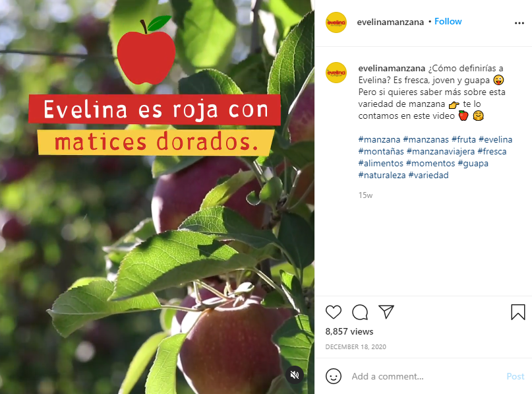The height and width of the screenshot is (394, 532).
Task: Open evelinamanzana username in the header
Action: tap(390, 22)
